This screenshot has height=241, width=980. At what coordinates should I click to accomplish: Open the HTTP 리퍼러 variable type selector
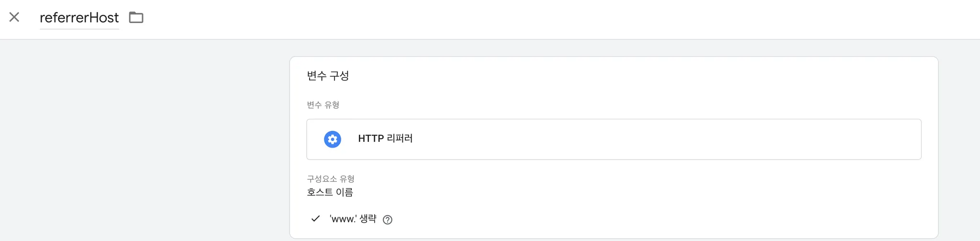click(613, 139)
